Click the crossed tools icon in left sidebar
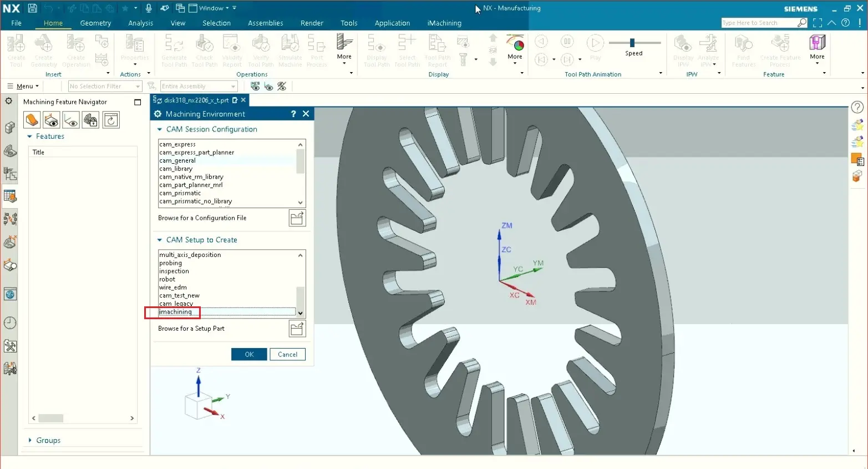The width and height of the screenshot is (868, 469). pyautogui.click(x=10, y=346)
